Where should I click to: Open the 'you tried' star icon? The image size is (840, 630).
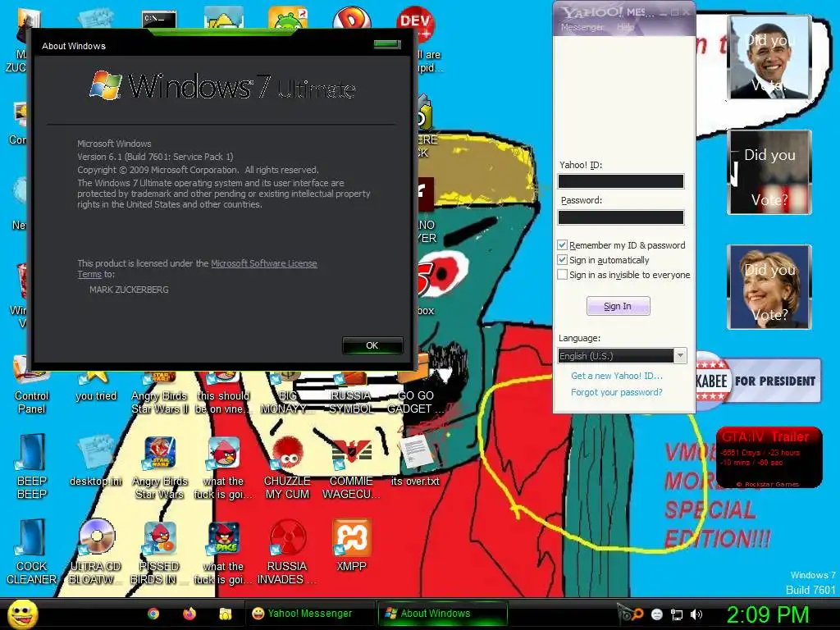[96, 387]
